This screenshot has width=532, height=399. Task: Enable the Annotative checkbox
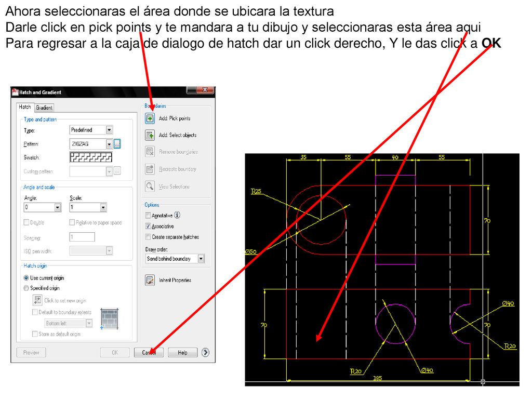pyautogui.click(x=148, y=215)
